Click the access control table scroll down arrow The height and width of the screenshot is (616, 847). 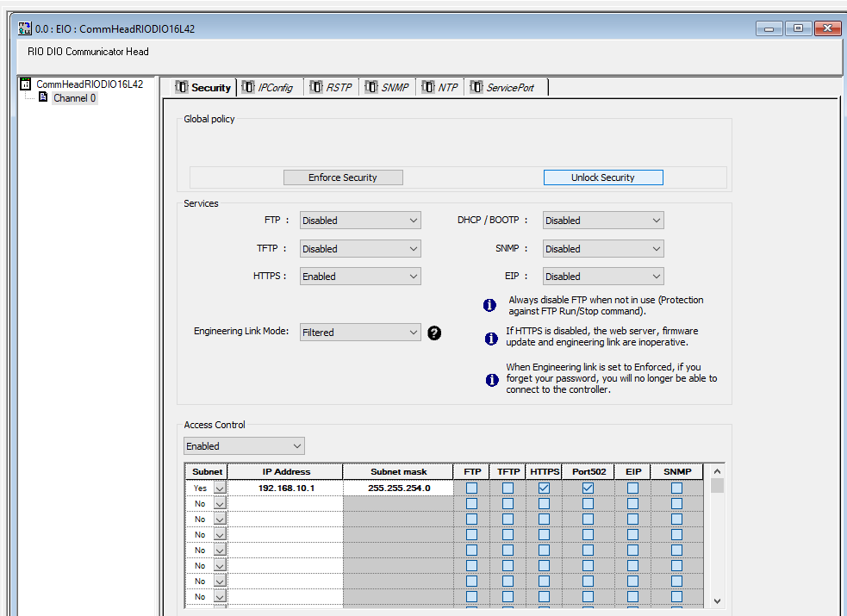pyautogui.click(x=717, y=601)
